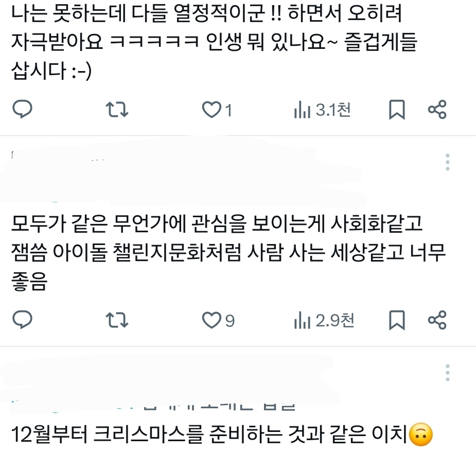Reply to the tweet about 사회화
The width and height of the screenshot is (476, 451).
click(x=22, y=320)
